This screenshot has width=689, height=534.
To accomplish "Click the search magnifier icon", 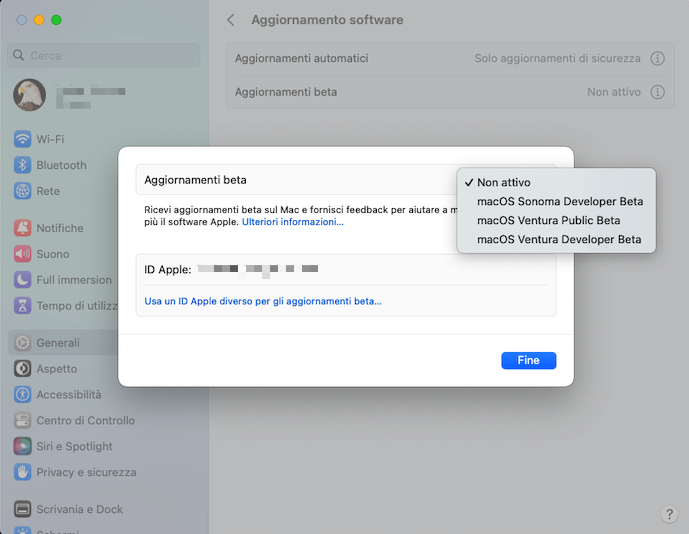I will tap(18, 55).
